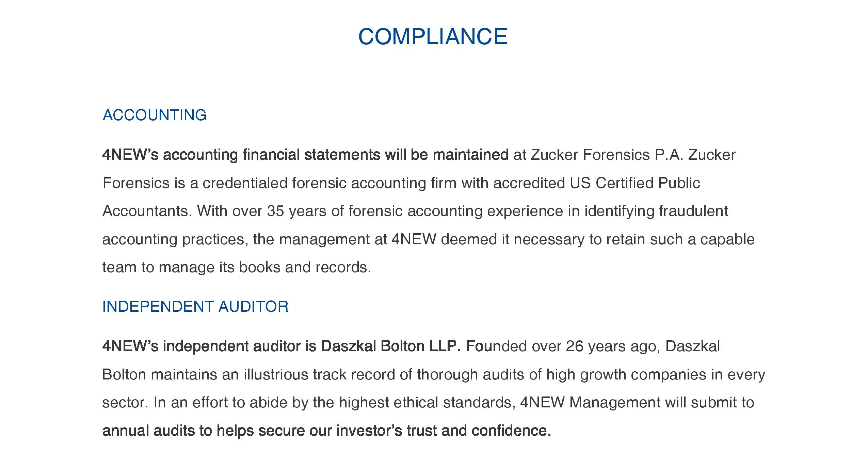Click "books and records." ending the paragraph
The height and width of the screenshot is (451, 868).
click(x=305, y=267)
